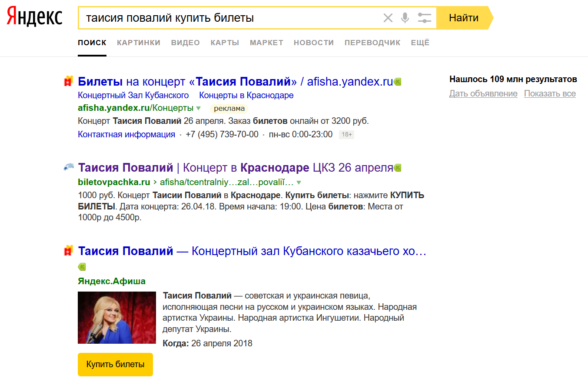Open Концерт в Краснодаре ЦКЗ 26 апреля result
The image size is (588, 385).
tap(235, 167)
